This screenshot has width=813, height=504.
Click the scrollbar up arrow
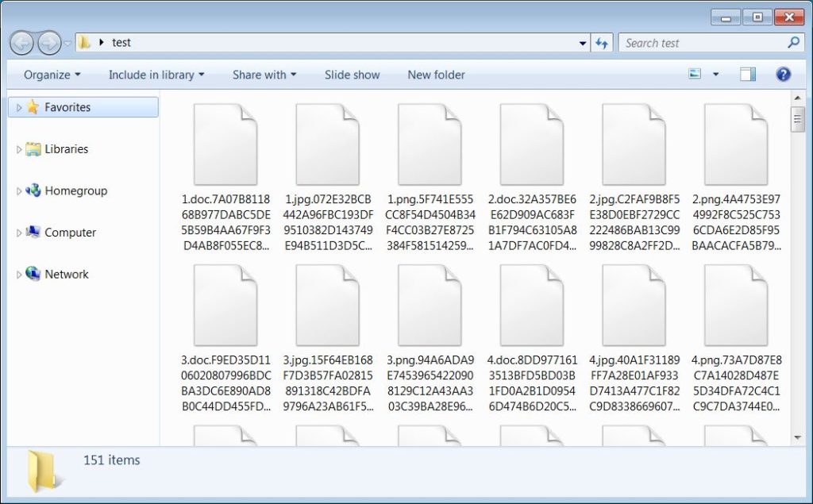797,98
